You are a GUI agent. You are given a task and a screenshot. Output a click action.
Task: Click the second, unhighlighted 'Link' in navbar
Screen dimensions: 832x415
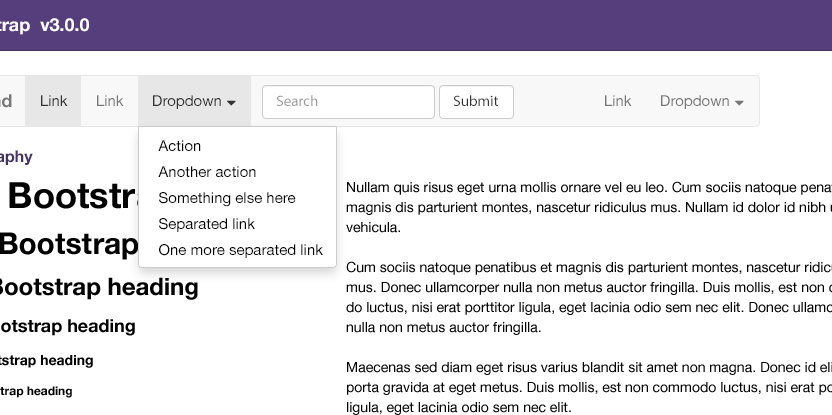(x=109, y=101)
